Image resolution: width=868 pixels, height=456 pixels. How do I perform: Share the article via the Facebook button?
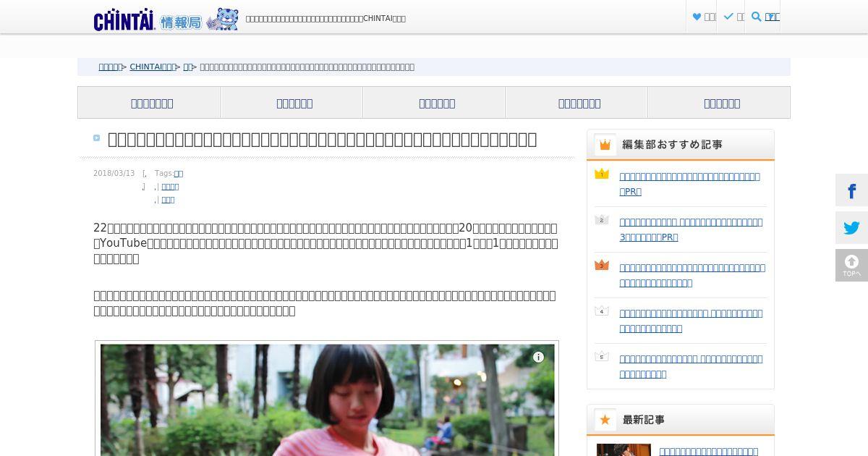point(851,190)
